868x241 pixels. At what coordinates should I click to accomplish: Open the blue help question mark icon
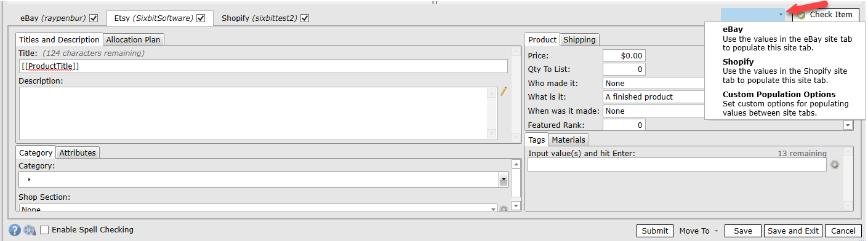[15, 230]
